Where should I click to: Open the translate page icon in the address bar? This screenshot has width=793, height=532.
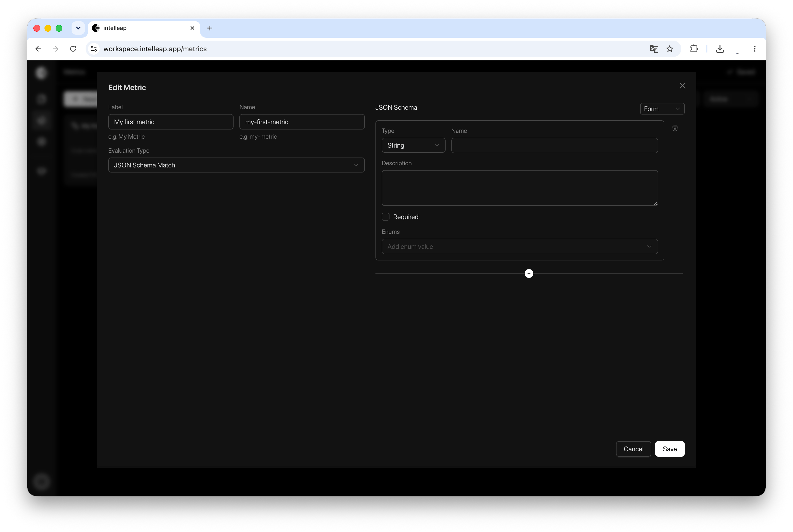tap(654, 49)
